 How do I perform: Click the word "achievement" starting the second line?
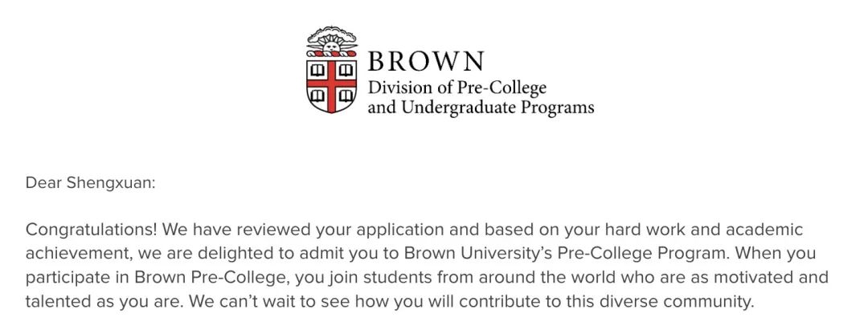coord(77,254)
